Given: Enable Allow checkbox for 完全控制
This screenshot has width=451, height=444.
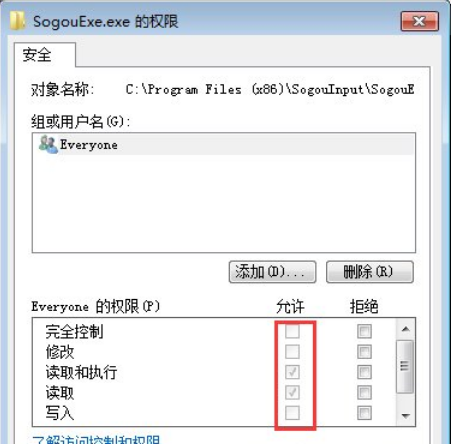Looking at the screenshot, I should 292,331.
